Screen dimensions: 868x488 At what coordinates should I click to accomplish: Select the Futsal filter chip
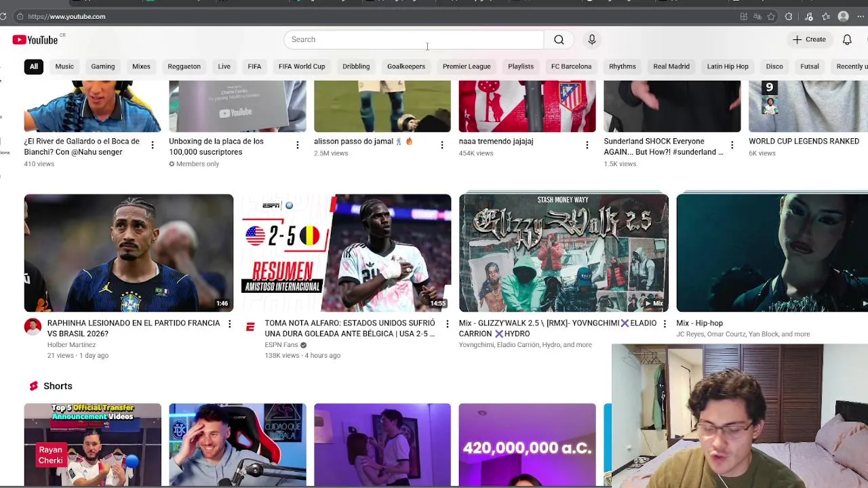810,66
